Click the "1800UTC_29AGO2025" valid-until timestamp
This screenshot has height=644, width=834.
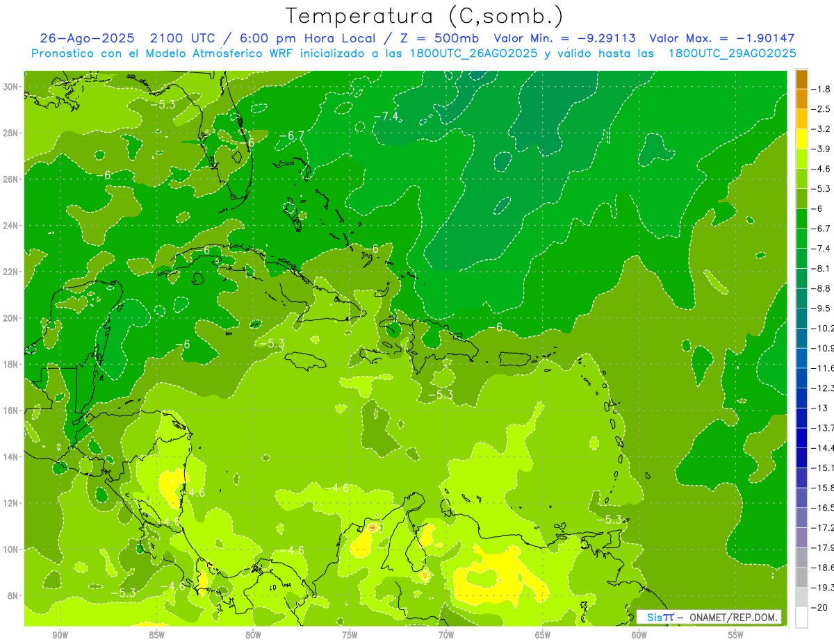pos(732,53)
